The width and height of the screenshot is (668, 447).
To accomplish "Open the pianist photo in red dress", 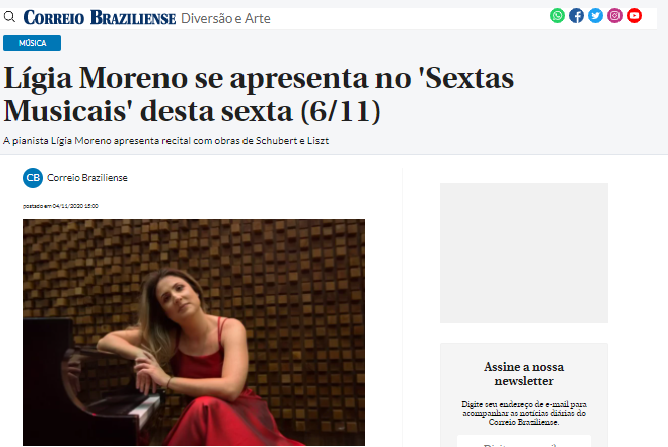I will click(x=194, y=332).
